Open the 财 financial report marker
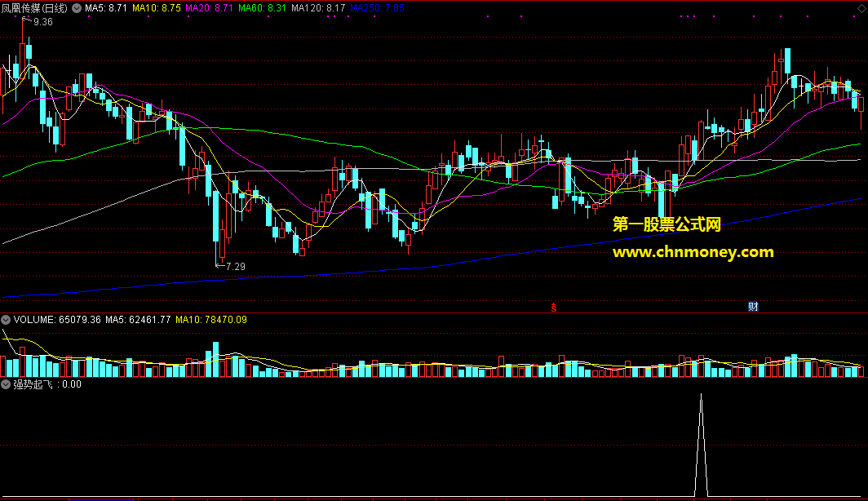 click(753, 307)
